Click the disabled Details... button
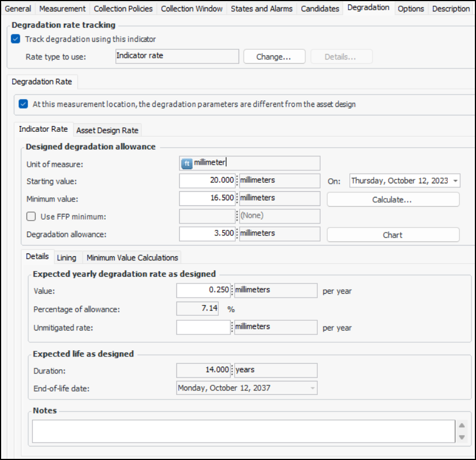476x460 pixels. tap(341, 57)
